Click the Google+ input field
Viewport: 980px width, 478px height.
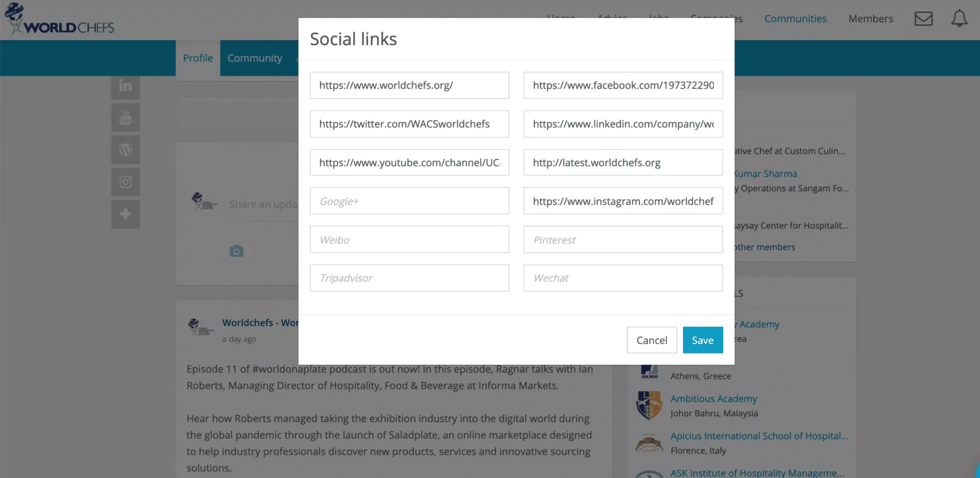tap(409, 201)
